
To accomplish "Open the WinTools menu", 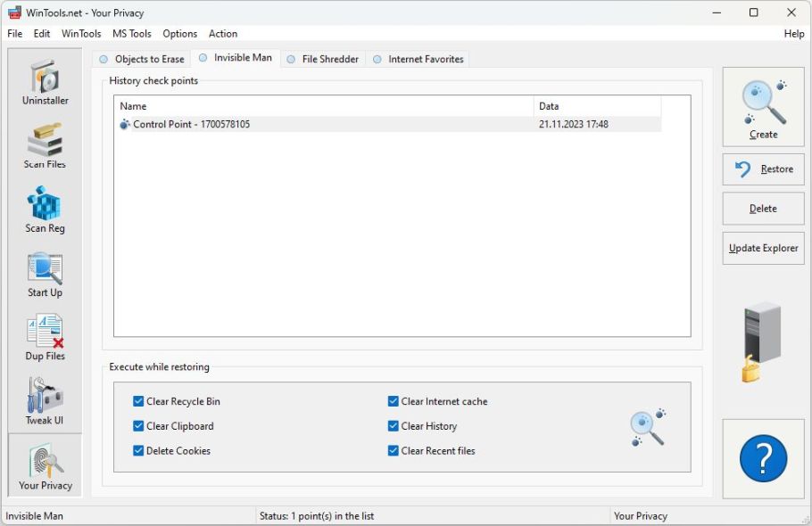I will [x=81, y=34].
